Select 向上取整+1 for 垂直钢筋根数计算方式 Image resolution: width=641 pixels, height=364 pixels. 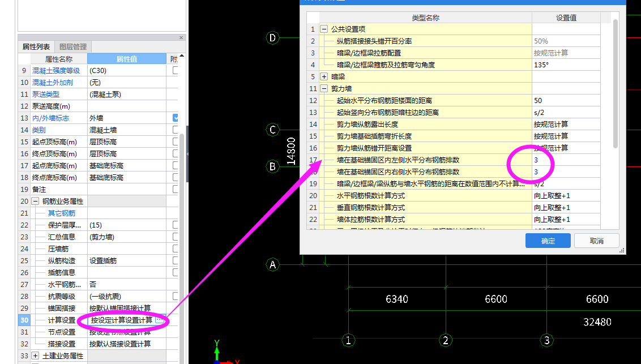566,208
